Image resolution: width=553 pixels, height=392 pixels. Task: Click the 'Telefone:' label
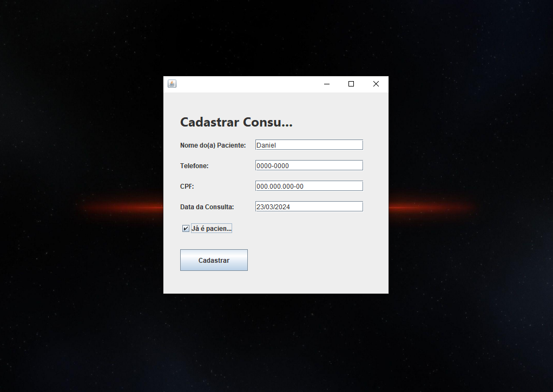pos(194,166)
